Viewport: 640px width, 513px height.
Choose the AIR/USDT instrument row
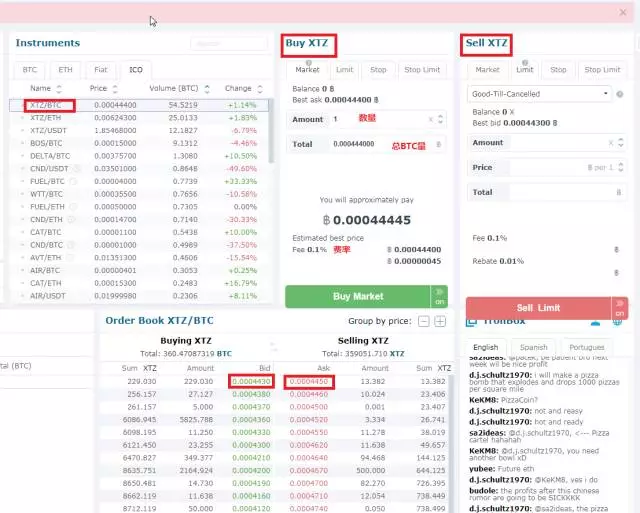click(x=139, y=296)
